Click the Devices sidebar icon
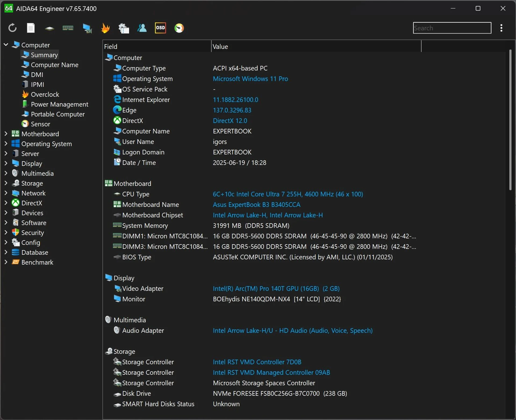Viewport: 516px width, 420px height. point(16,213)
